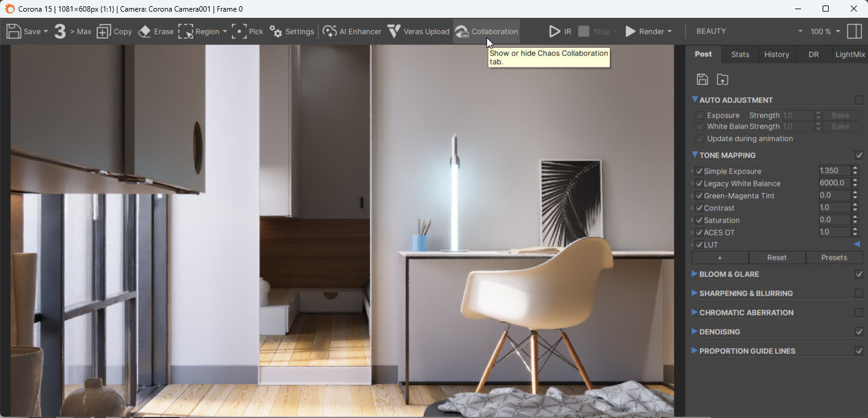
Task: Collapse the AUTO ADJUSTMENT section
Action: [x=695, y=99]
